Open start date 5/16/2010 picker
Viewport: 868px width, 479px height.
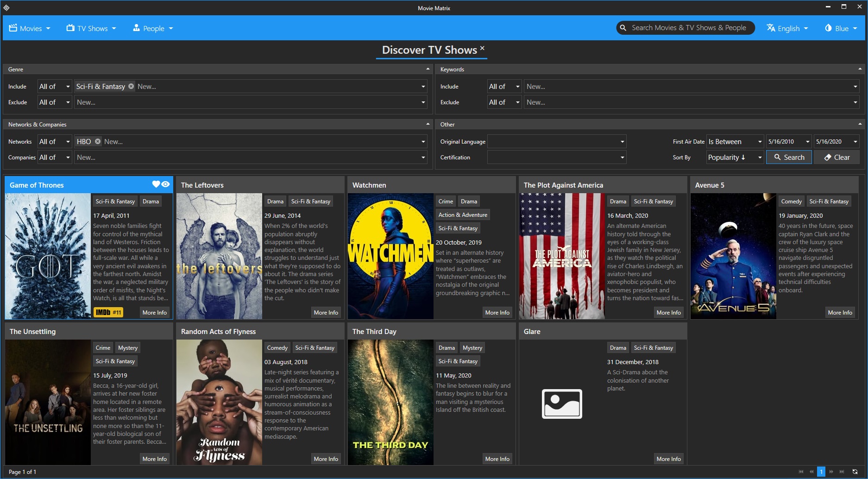point(789,141)
